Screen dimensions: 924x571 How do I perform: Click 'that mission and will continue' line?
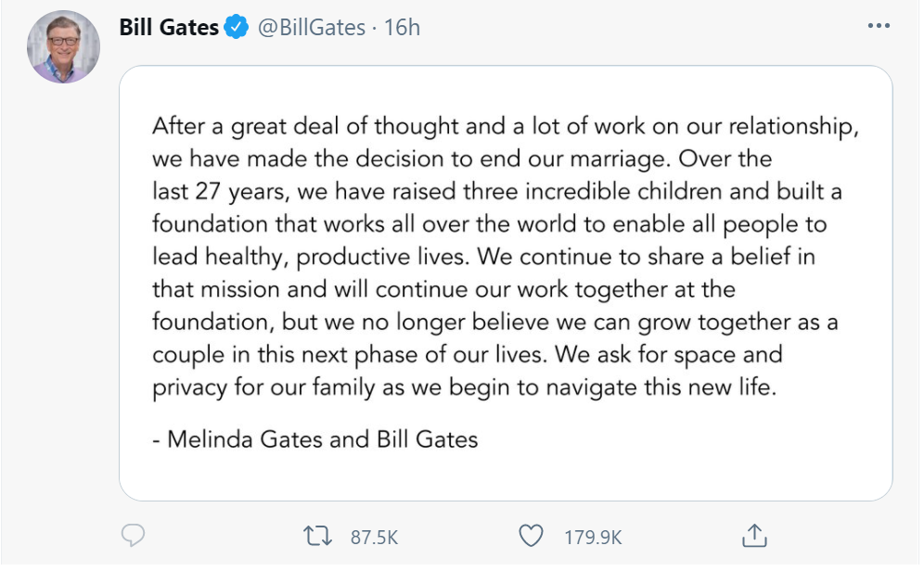(443, 289)
